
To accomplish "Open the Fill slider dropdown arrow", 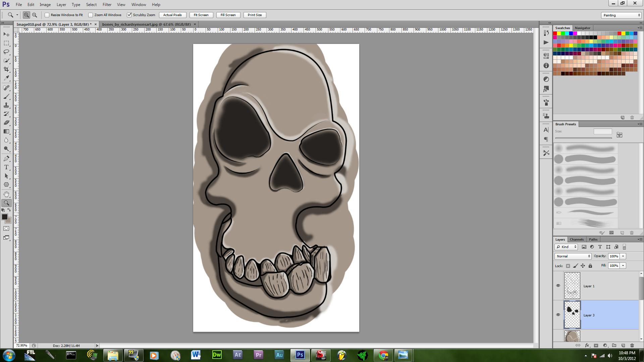I will [x=623, y=265].
